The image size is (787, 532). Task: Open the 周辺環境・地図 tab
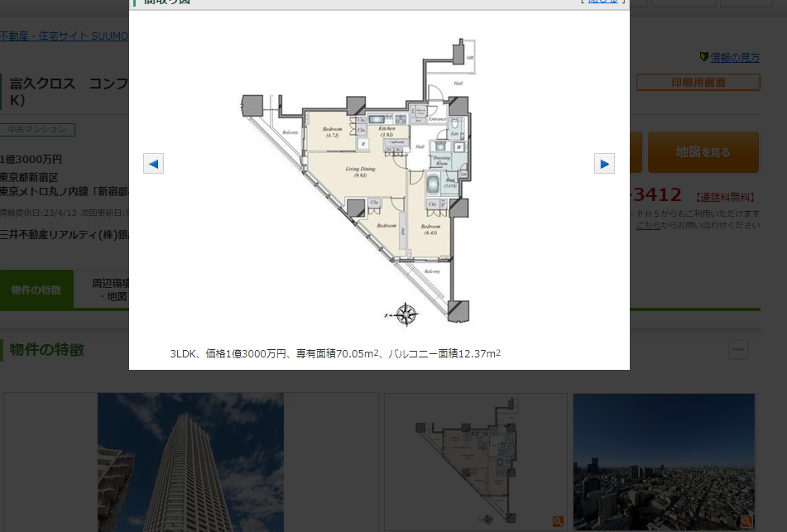pyautogui.click(x=103, y=290)
